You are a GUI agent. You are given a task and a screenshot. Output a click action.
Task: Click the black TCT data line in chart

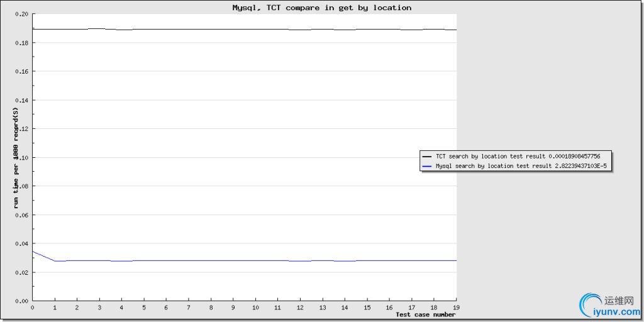(x=245, y=29)
